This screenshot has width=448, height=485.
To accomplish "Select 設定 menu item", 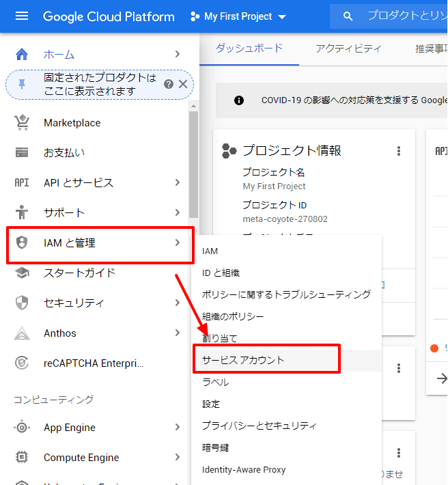I will 286,404.
